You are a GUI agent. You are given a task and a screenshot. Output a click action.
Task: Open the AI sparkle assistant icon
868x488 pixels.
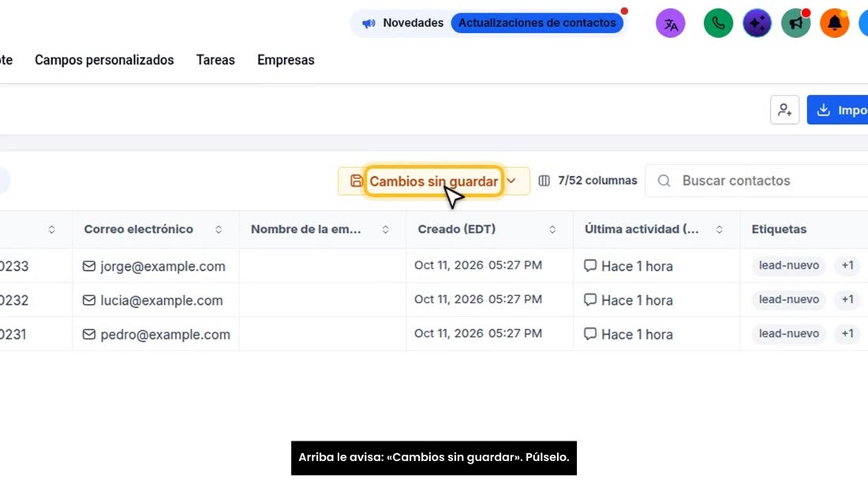[x=757, y=23]
